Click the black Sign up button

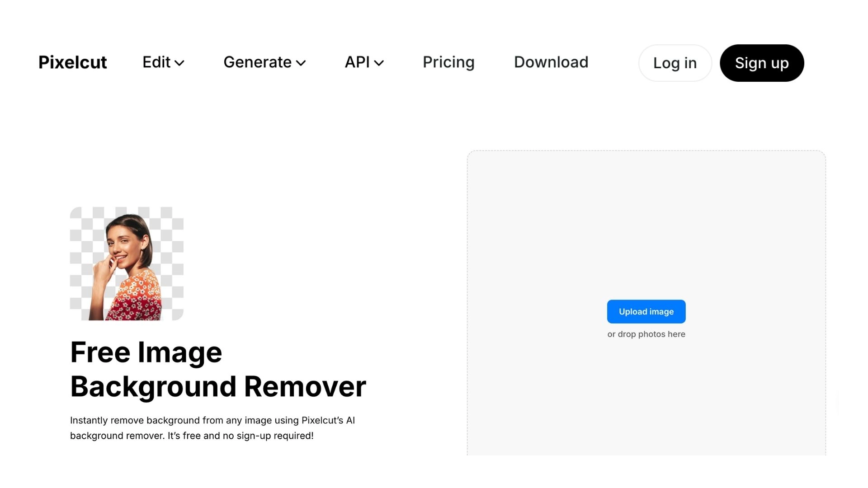pos(762,63)
